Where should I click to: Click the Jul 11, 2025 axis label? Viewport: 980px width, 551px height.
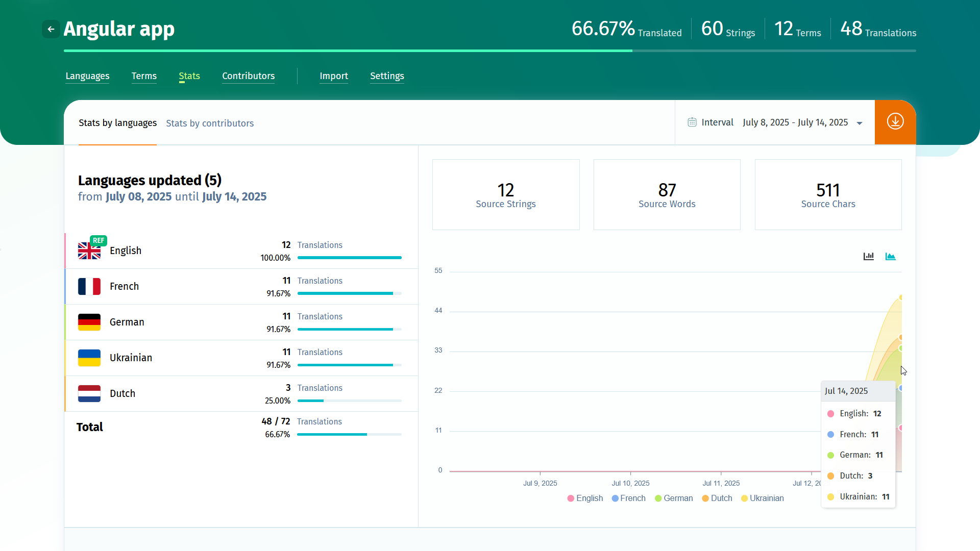721,483
